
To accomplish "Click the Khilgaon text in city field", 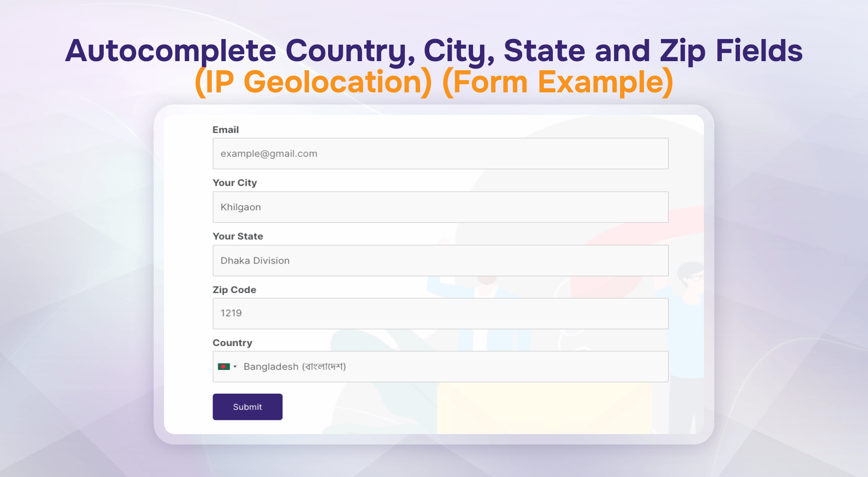I will (241, 207).
